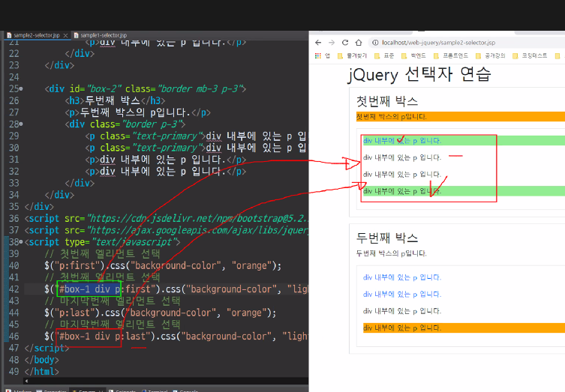
Task: Click the browser forward arrow
Action: [x=332, y=43]
